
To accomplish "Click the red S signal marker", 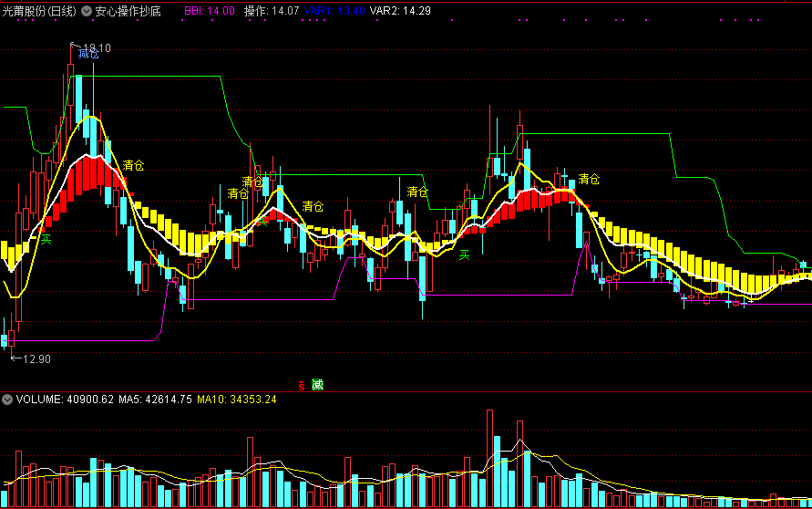I will 302,386.
